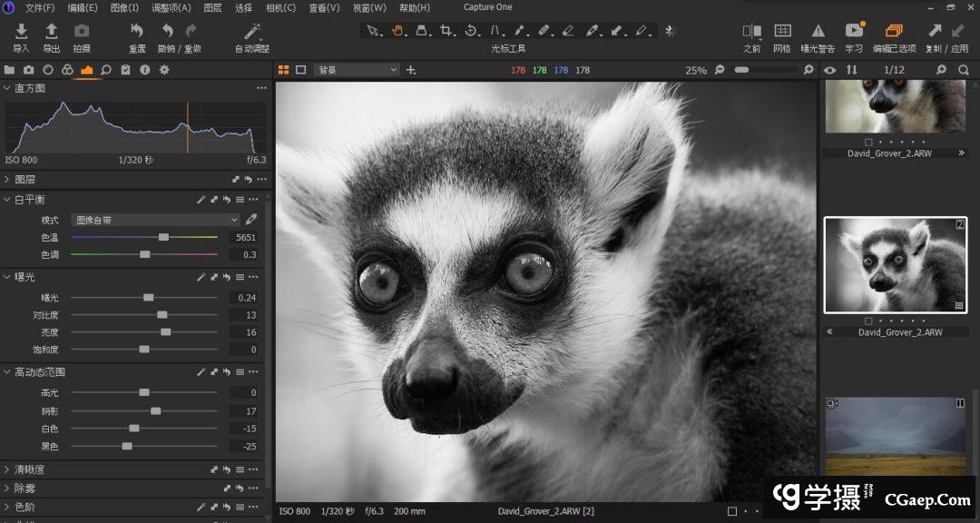Select the landscape thumbnail in browser

pos(896,438)
